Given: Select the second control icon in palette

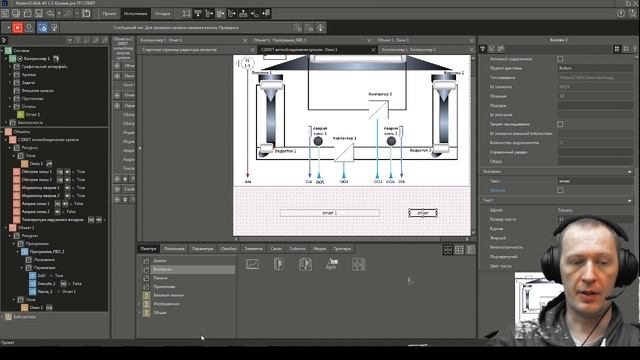Looking at the screenshot, I should coord(279,264).
